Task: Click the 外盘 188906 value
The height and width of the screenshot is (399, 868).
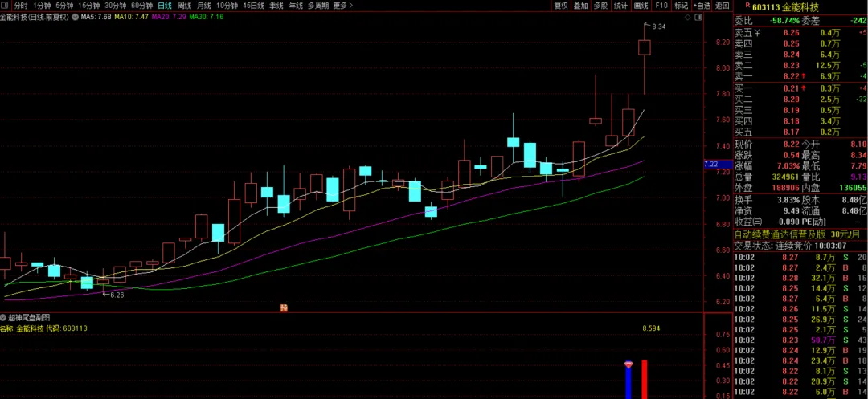Action: tap(785, 189)
